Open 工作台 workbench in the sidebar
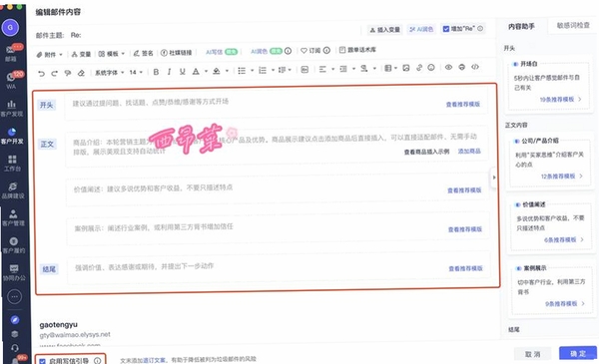The height and width of the screenshot is (364, 599). point(12,163)
